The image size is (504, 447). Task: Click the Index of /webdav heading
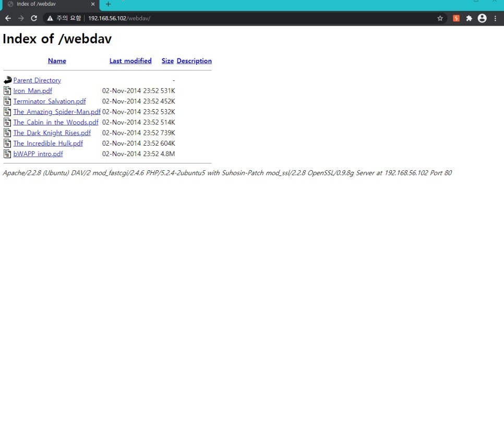click(x=57, y=39)
